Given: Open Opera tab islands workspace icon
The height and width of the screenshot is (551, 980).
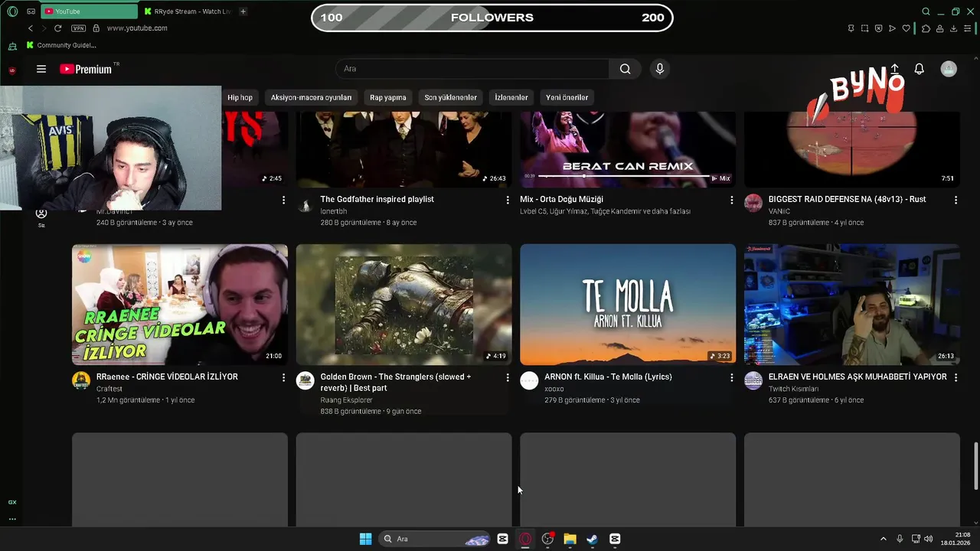Looking at the screenshot, I should (31, 11).
